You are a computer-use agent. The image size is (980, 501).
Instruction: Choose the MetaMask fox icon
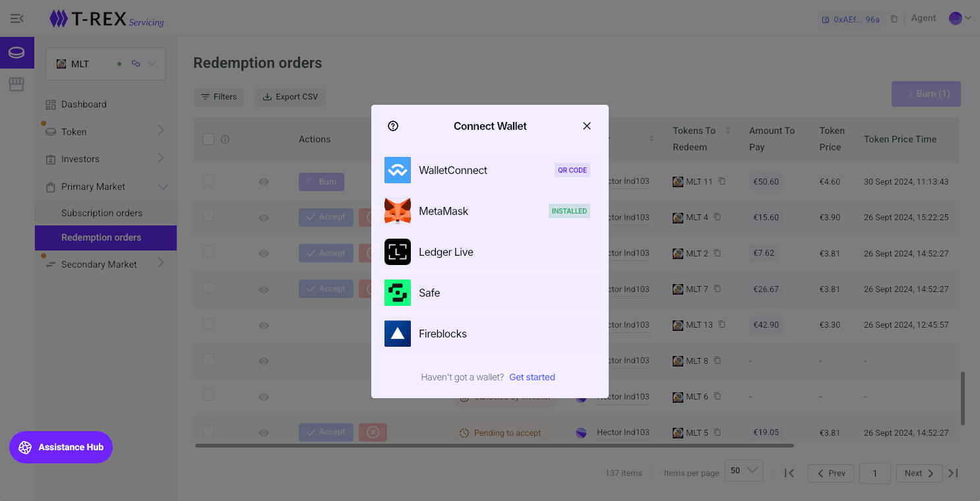click(x=398, y=211)
